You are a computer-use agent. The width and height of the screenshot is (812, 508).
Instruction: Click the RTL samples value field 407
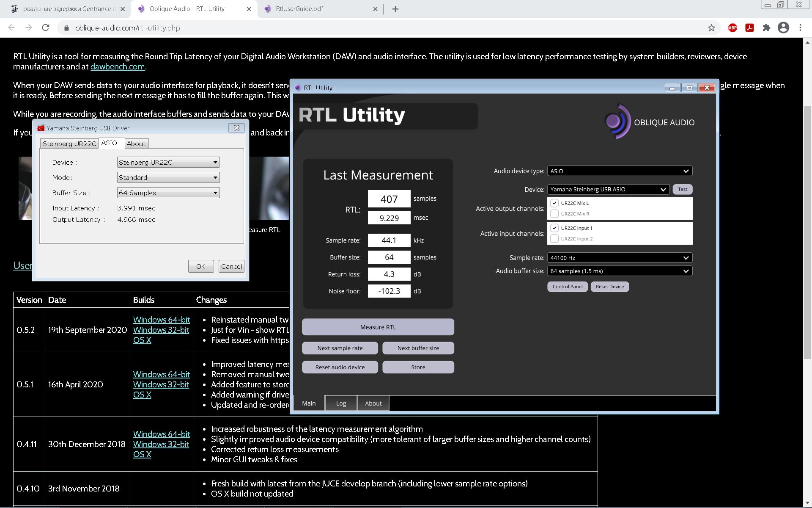coord(389,199)
